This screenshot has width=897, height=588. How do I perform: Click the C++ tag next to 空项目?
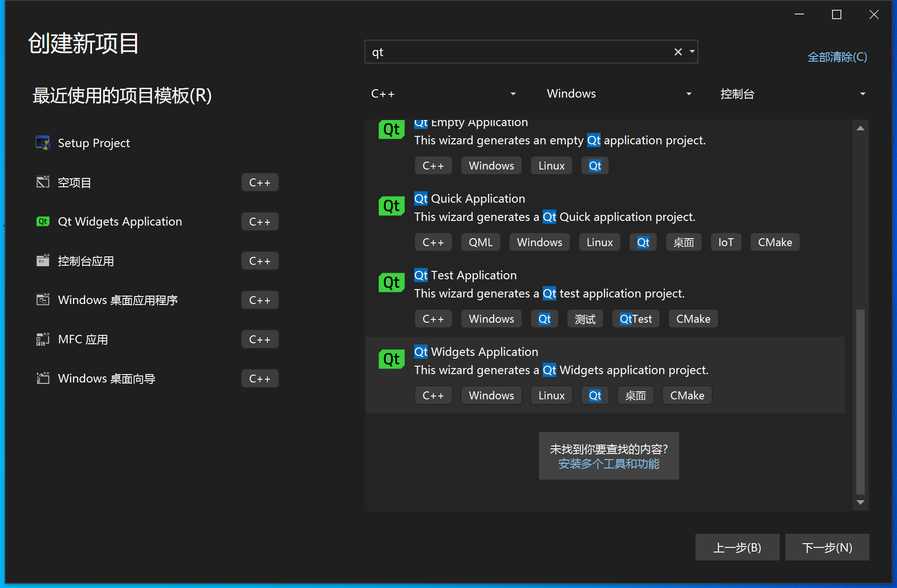tap(260, 183)
